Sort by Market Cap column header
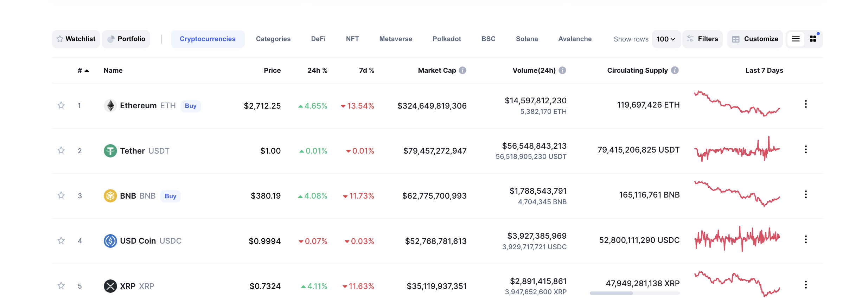868x303 pixels. (x=437, y=70)
